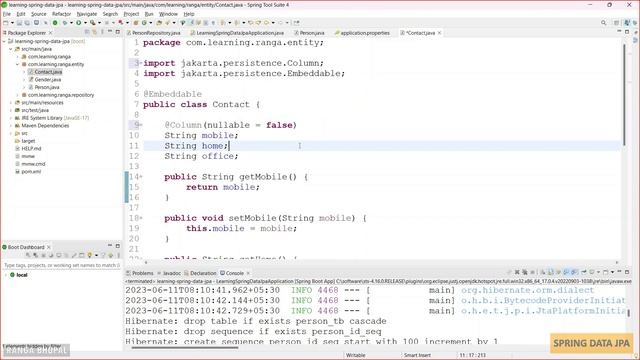Click the editor vertical scrollbar thumb

click(624, 94)
